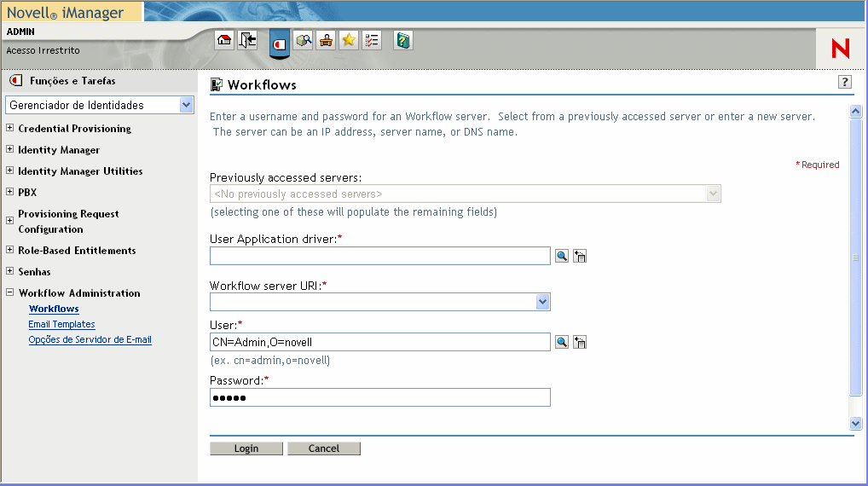Image resolution: width=868 pixels, height=486 pixels.
Task: Open the View Objects magnifier icon
Action: click(303, 40)
